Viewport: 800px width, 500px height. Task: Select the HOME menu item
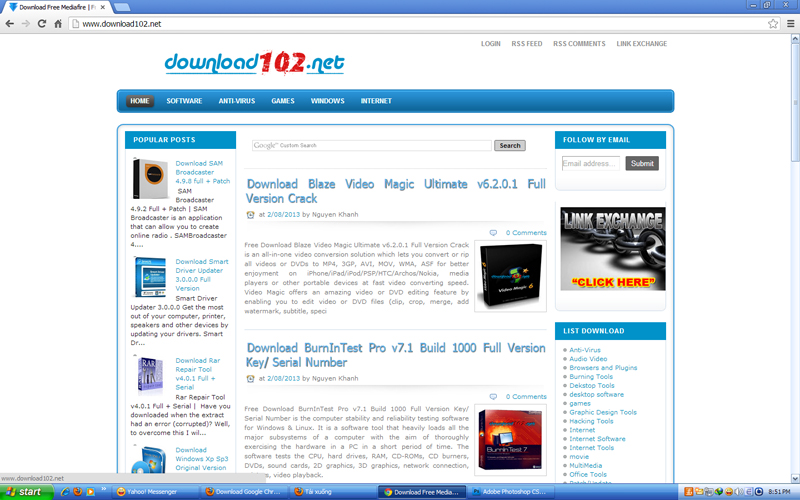pos(140,101)
